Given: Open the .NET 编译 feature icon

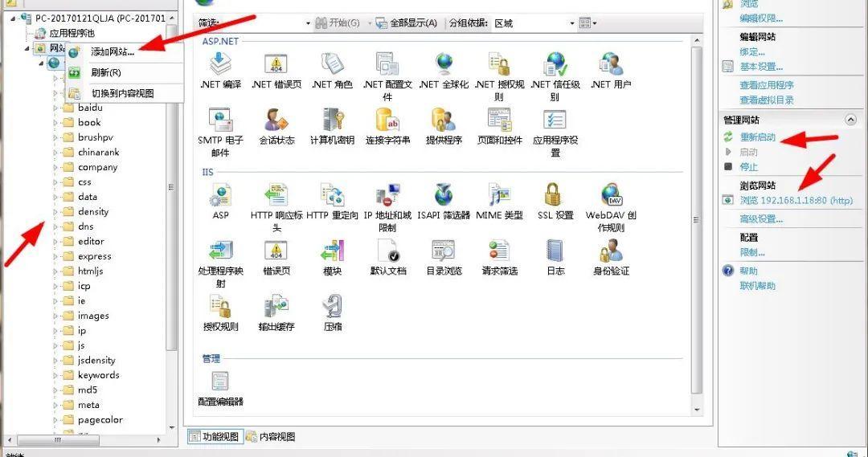Looking at the screenshot, I should [220, 64].
